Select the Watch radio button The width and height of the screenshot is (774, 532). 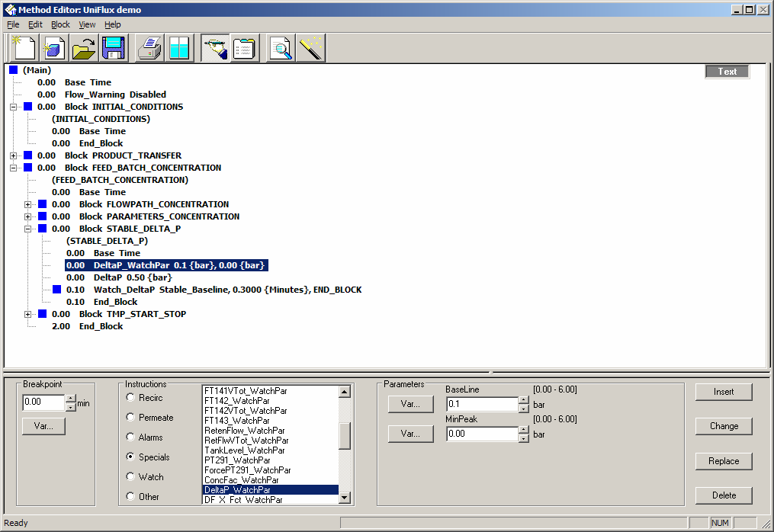click(130, 476)
